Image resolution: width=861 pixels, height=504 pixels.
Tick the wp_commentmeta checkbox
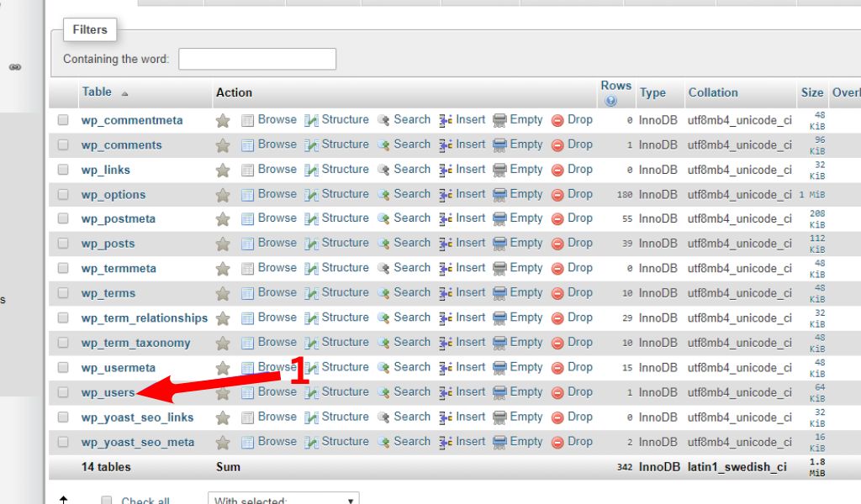point(63,119)
